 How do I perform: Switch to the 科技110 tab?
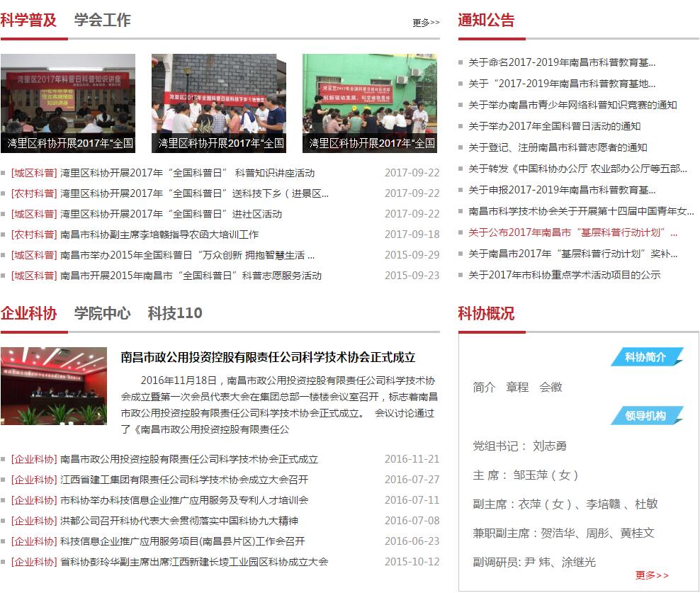(x=175, y=313)
